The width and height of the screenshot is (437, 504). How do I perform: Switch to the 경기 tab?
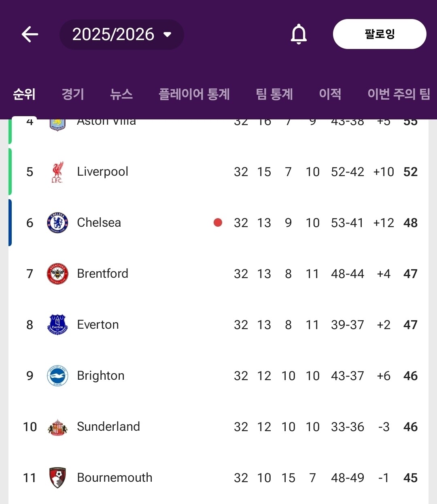(73, 94)
